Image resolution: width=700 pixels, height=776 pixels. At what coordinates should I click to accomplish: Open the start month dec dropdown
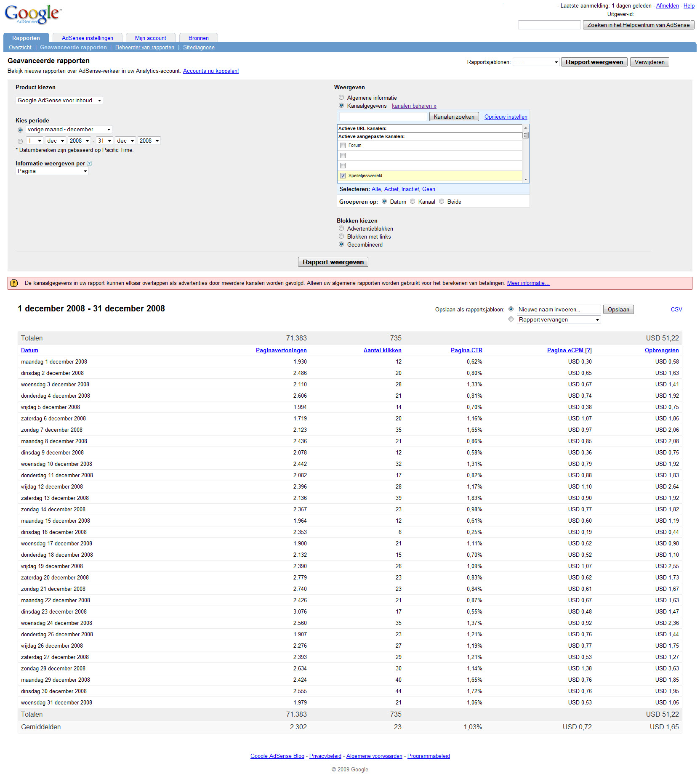click(x=56, y=141)
